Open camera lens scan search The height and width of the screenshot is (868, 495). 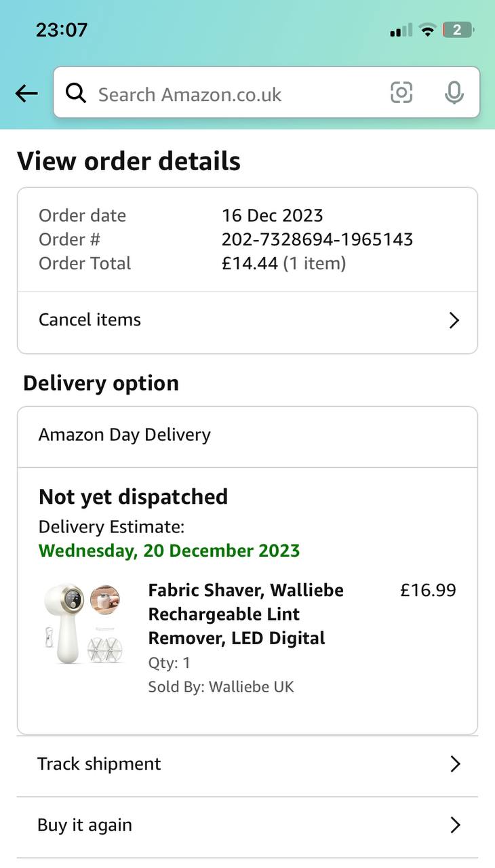(x=401, y=92)
